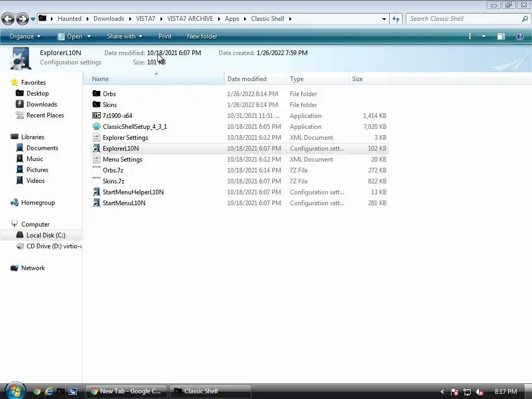Open Desktop in the navigation pane
Screen dimensions: 532x399
pos(37,94)
